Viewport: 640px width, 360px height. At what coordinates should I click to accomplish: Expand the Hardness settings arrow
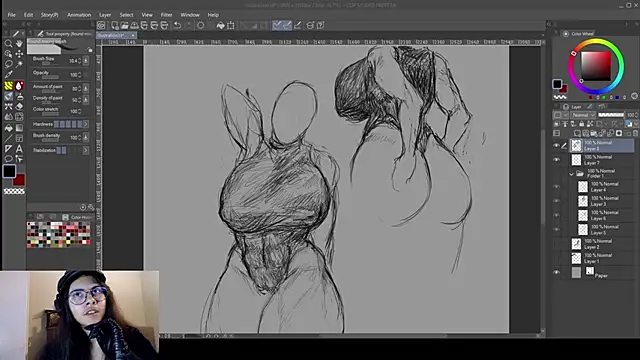[86, 124]
